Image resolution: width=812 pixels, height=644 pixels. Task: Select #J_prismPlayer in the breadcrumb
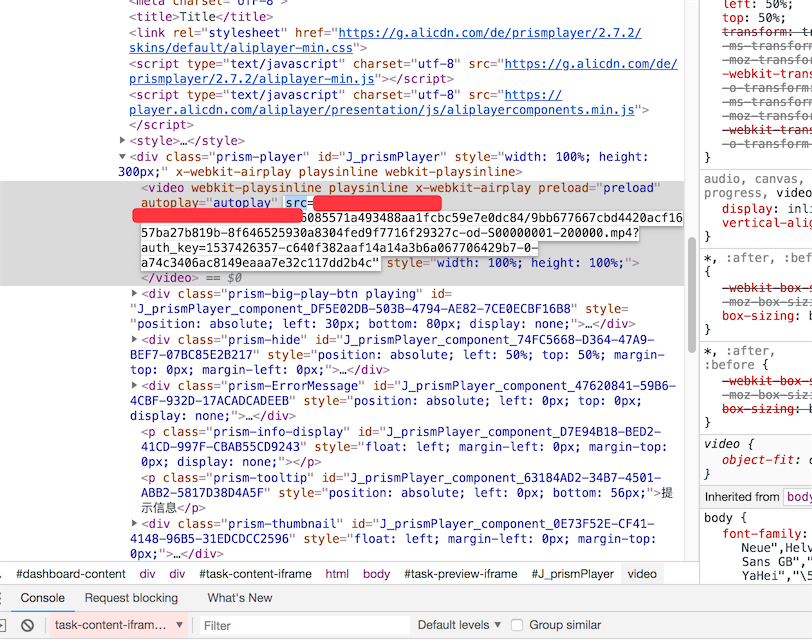[572, 574]
